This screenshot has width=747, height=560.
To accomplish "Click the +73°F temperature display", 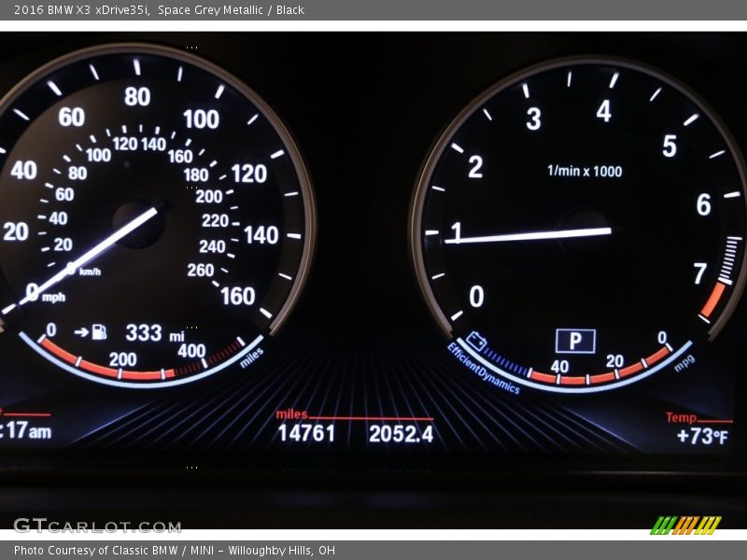I will (702, 436).
